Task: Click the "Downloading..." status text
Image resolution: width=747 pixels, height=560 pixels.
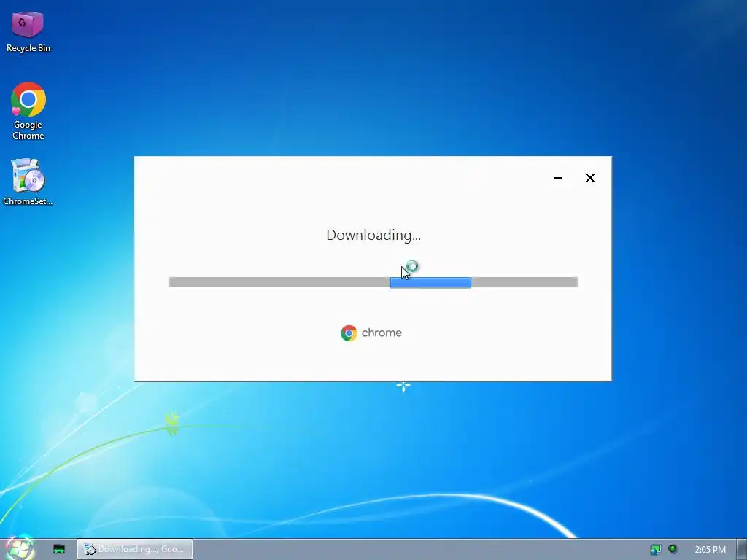Action: click(x=373, y=236)
